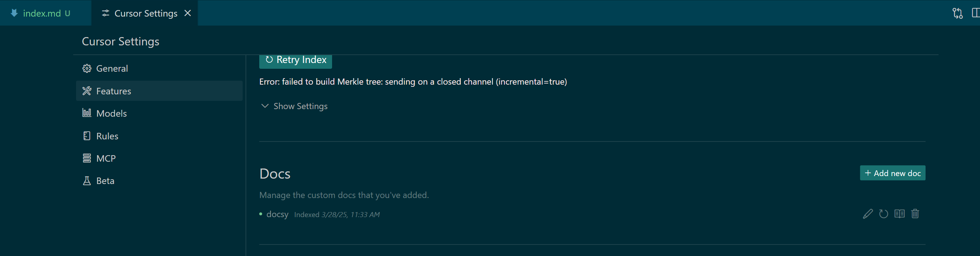Open the MCP settings section
The width and height of the screenshot is (980, 256).
pyautogui.click(x=159, y=158)
